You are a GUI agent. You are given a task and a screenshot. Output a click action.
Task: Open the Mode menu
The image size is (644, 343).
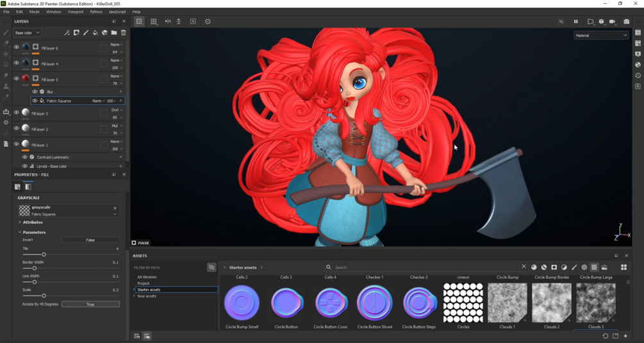coord(35,12)
